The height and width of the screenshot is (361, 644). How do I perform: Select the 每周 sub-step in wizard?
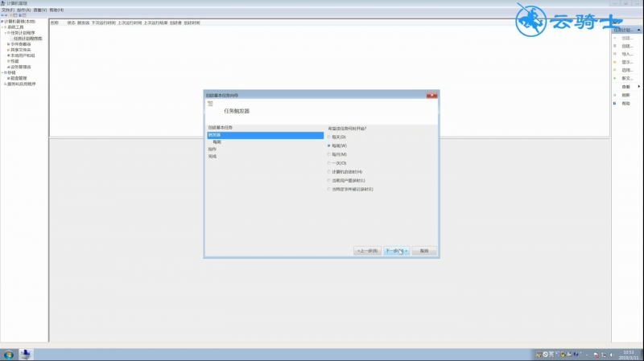(x=217, y=142)
